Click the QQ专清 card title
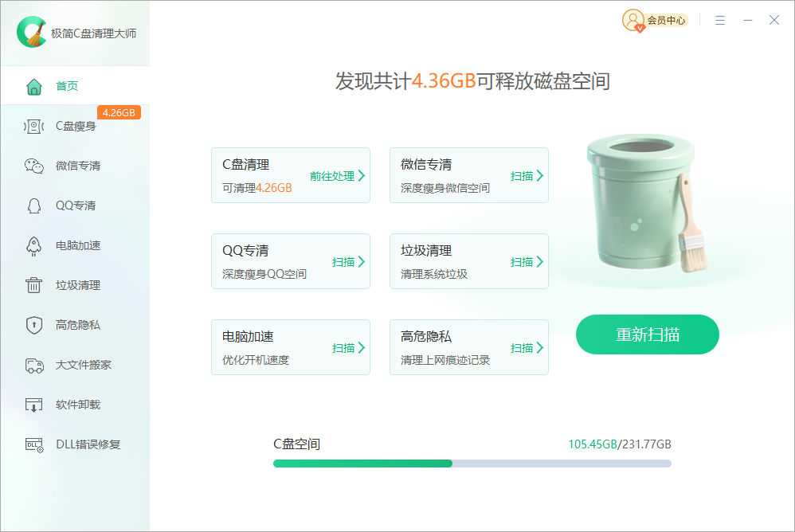 [x=245, y=251]
